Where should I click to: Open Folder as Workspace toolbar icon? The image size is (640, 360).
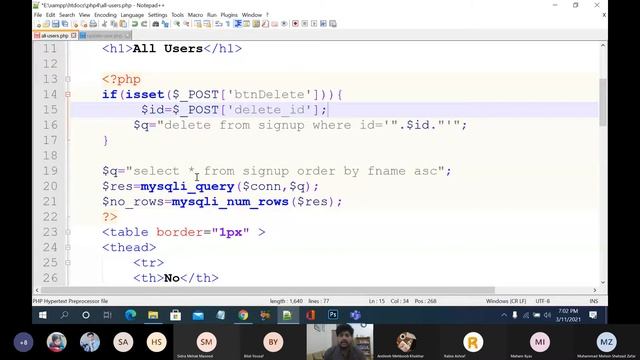click(x=274, y=24)
